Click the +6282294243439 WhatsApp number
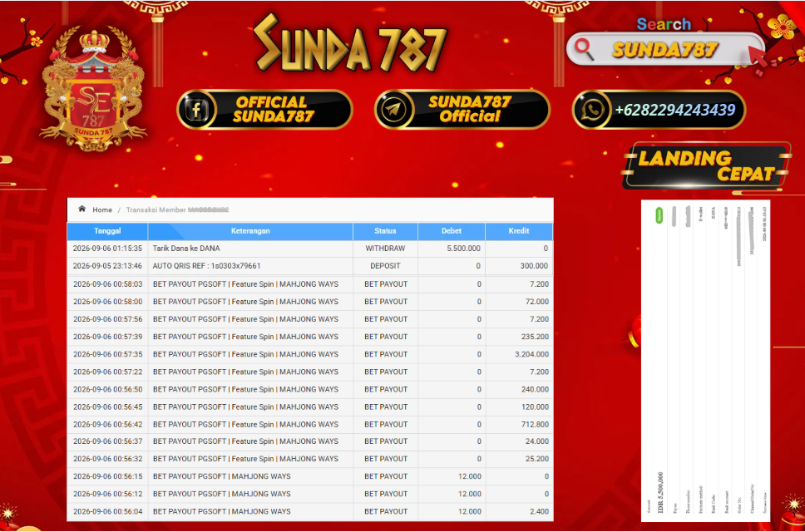 pyautogui.click(x=675, y=110)
